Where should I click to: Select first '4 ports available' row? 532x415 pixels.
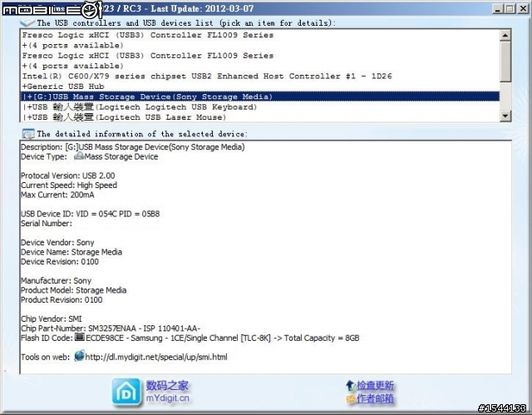[260, 46]
